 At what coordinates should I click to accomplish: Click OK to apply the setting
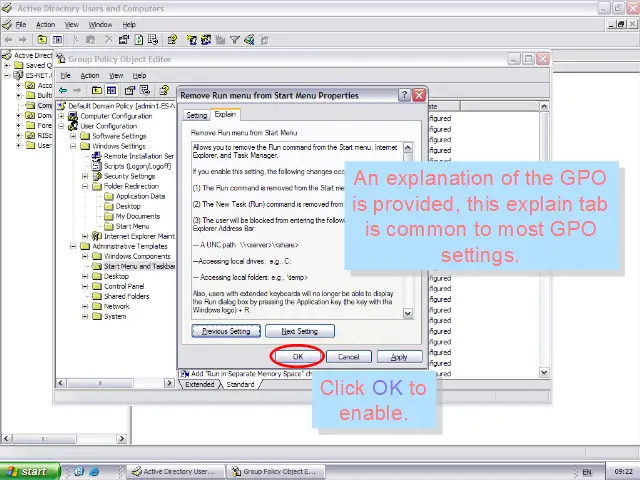pyautogui.click(x=298, y=357)
